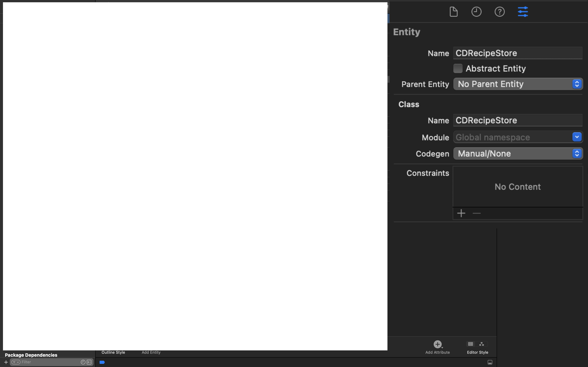Image resolution: width=588 pixels, height=367 pixels.
Task: Click the file inspector icon
Action: (x=453, y=11)
